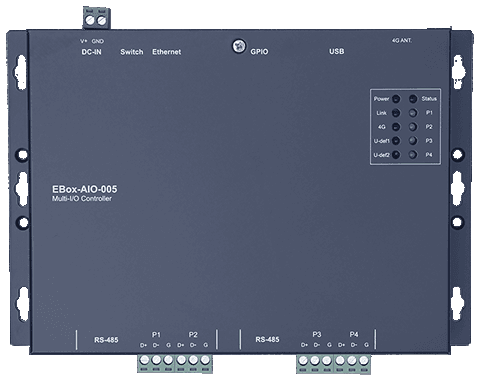Click the V+ terminal screw on DC-IN

pyautogui.click(x=90, y=20)
